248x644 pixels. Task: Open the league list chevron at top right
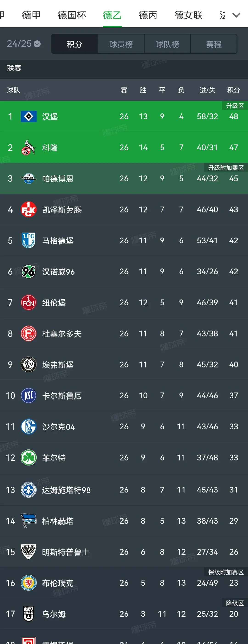[x=235, y=15]
